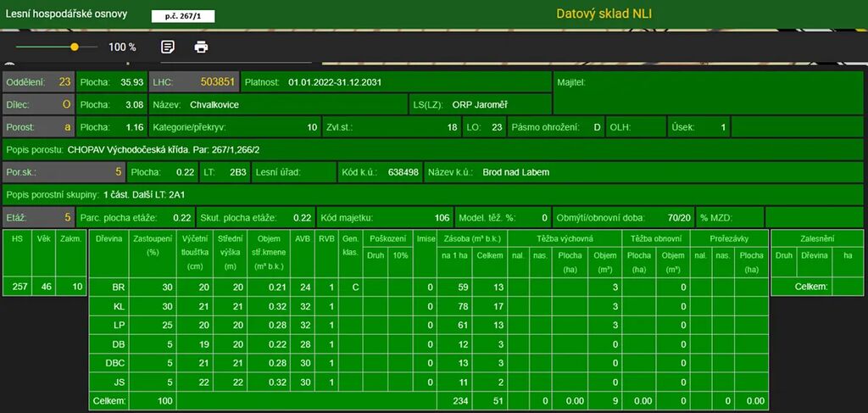868x413 pixels.
Task: Select the Oddělení 23 field
Action: click(x=38, y=82)
